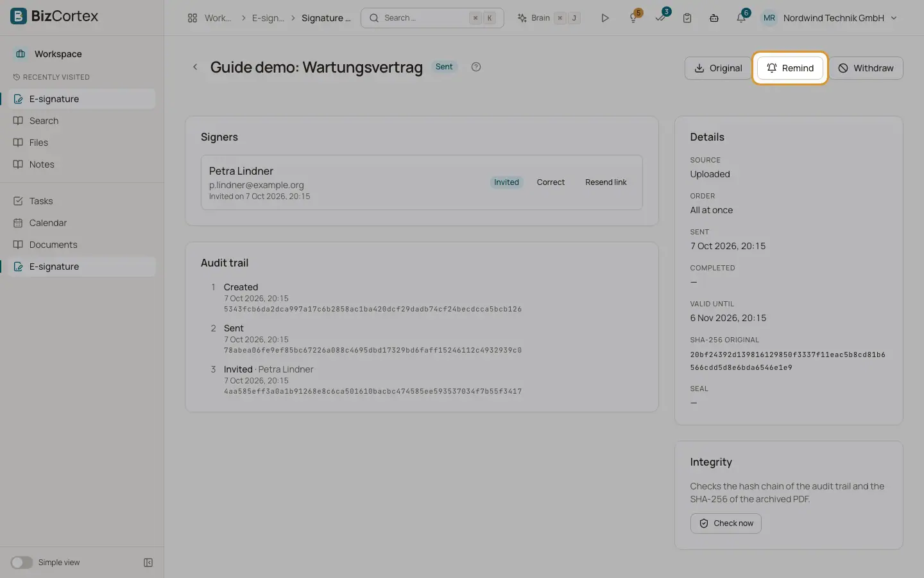Click the Invited badge in Signers
This screenshot has height=578, width=924.
(x=506, y=182)
